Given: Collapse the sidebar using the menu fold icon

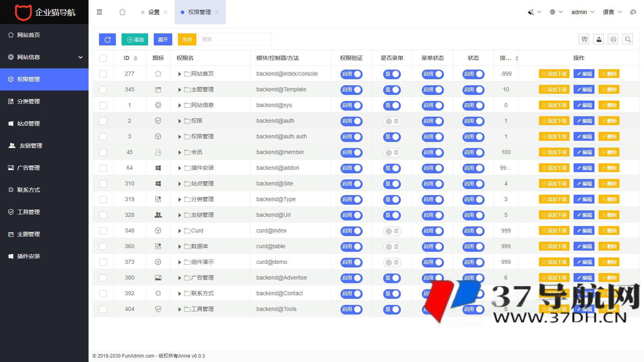Looking at the screenshot, I should coord(99,12).
